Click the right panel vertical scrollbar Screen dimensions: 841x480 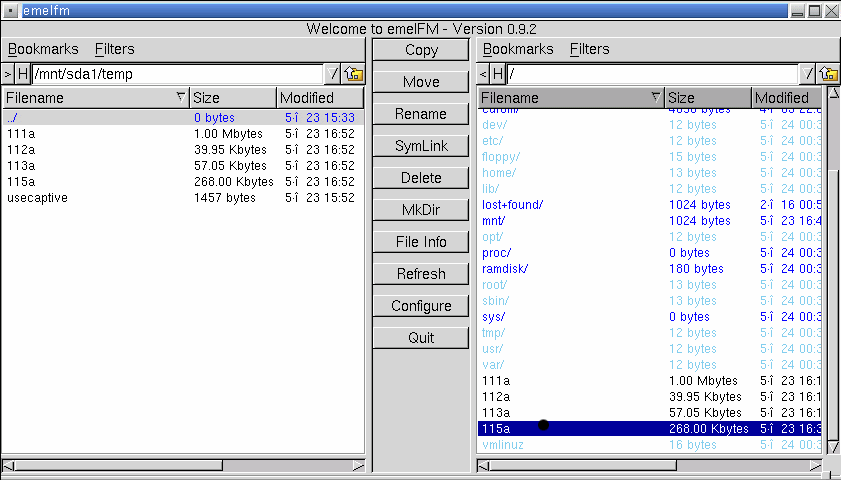[831, 300]
